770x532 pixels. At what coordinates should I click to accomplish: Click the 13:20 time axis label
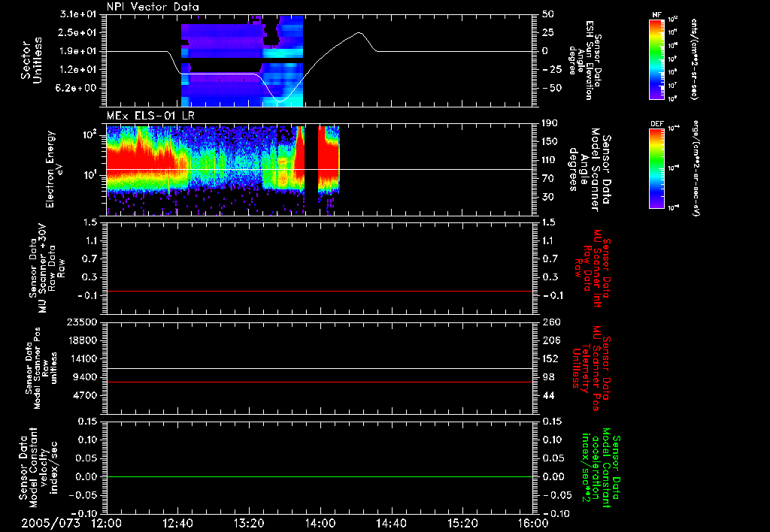(x=249, y=523)
